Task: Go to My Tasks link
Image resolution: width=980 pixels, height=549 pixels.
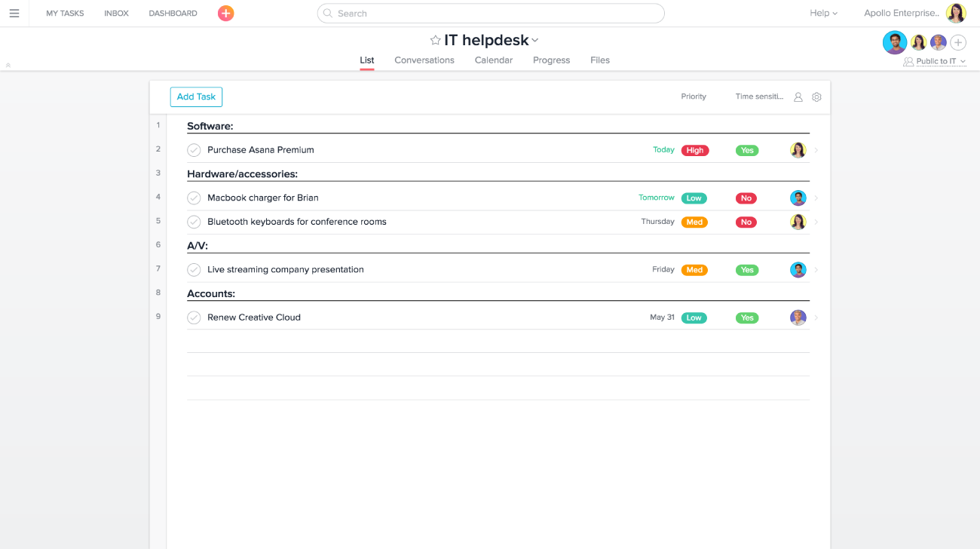Action: [65, 14]
